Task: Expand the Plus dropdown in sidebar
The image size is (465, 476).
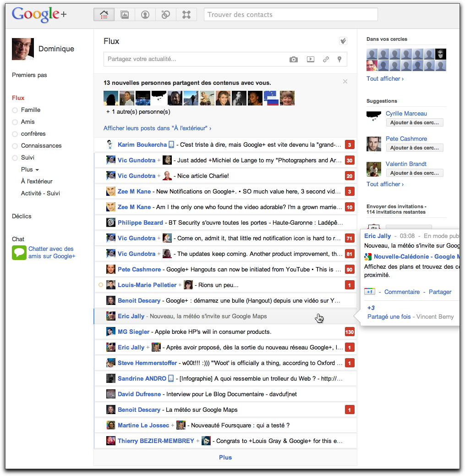Action: point(30,169)
